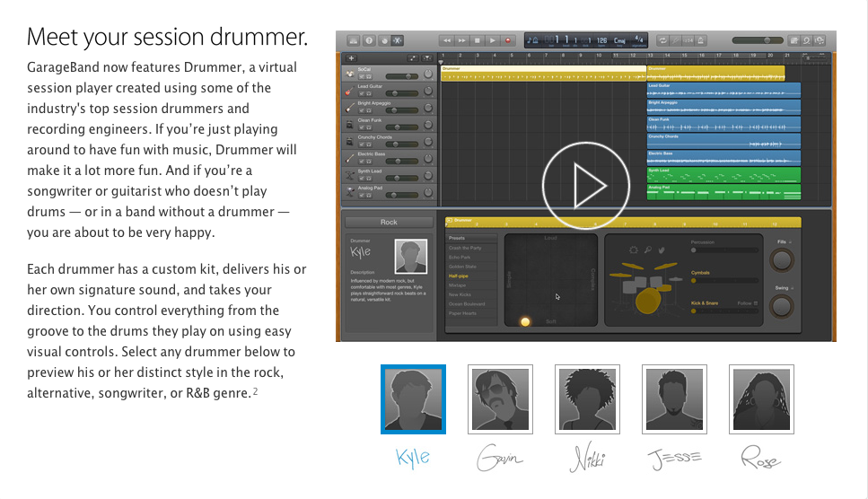Click the record button in the transport bar

[x=508, y=40]
